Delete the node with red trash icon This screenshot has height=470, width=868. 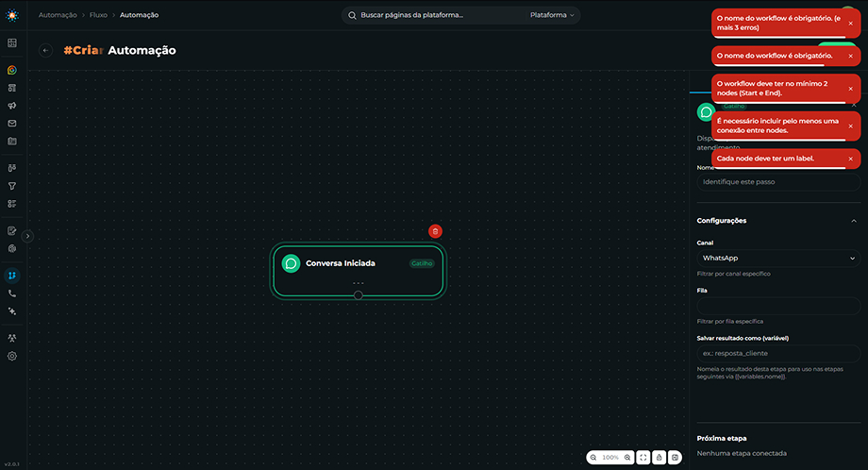[435, 231]
